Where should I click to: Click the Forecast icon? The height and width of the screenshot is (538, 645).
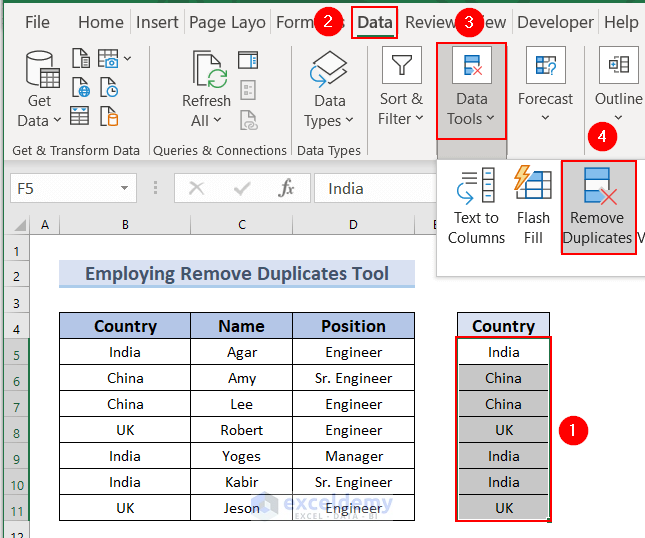(545, 65)
